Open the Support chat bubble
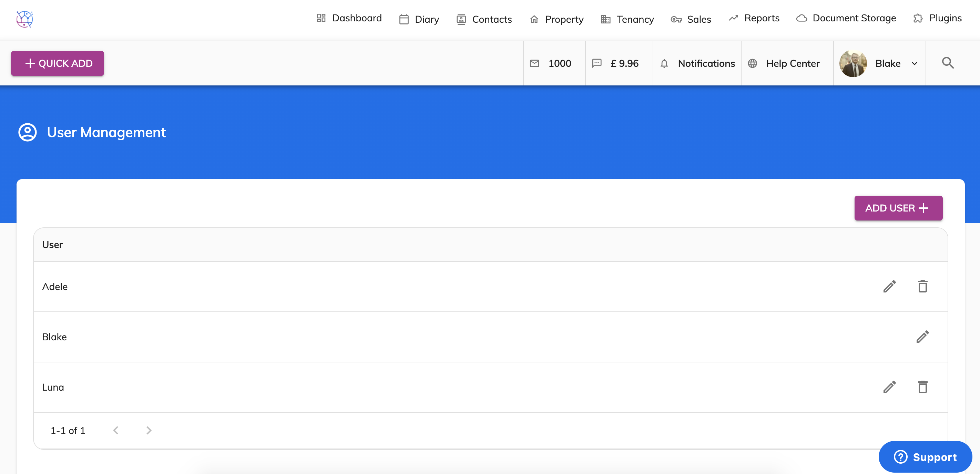Screen dimensions: 980x474 point(925,456)
